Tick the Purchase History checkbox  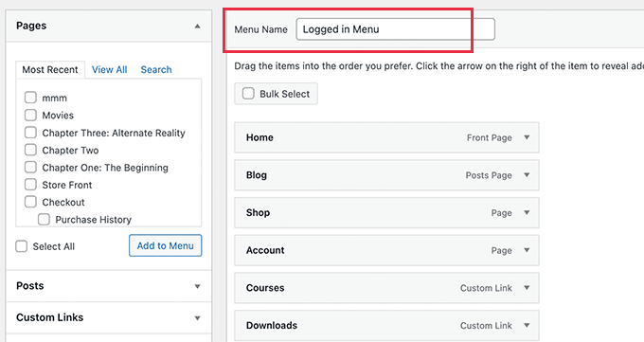(x=44, y=220)
